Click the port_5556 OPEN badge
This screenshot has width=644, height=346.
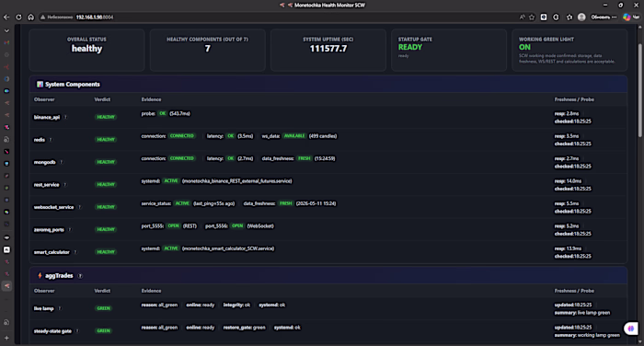point(237,226)
